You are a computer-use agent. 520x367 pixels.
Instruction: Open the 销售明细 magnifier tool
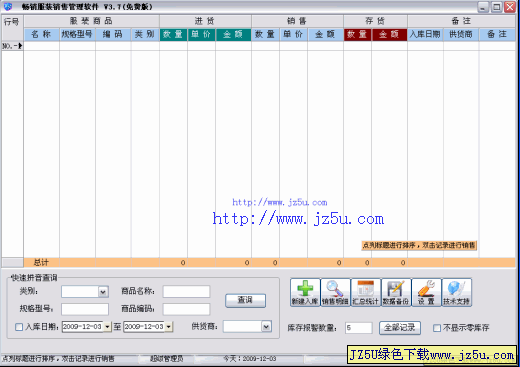tap(335, 292)
